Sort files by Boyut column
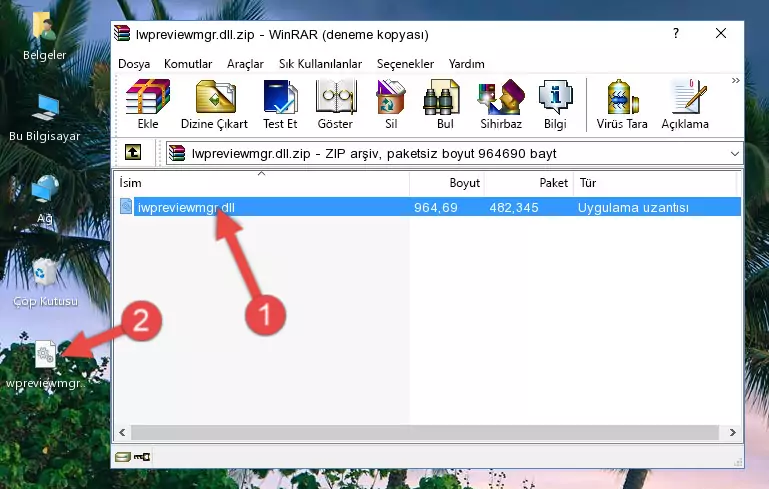The width and height of the screenshot is (769, 489). [447, 183]
